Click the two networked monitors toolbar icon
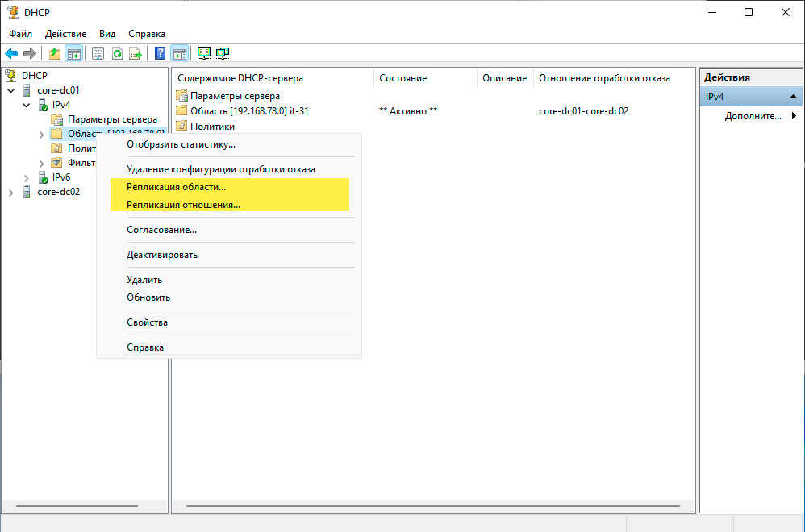This screenshot has height=532, width=805. [223, 54]
